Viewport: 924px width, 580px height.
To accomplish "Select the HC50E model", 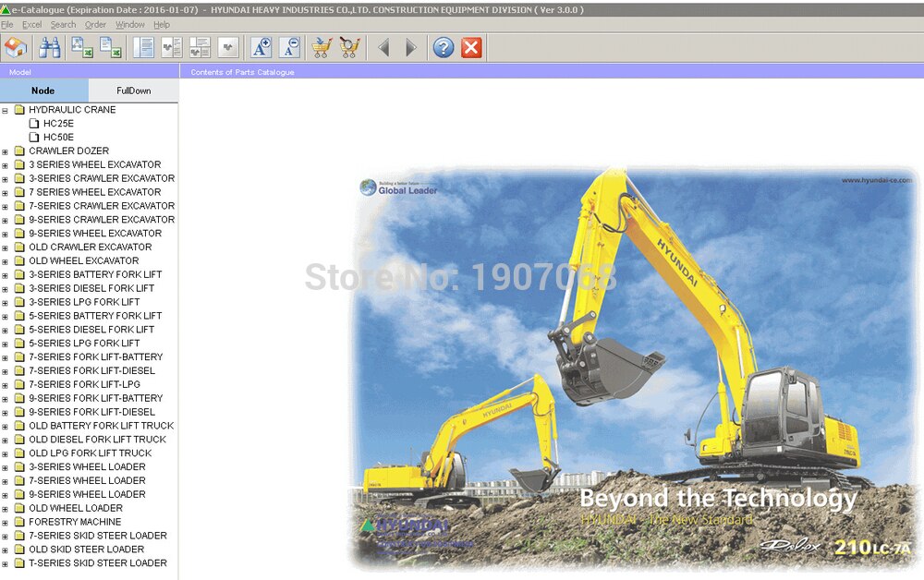I will (58, 138).
